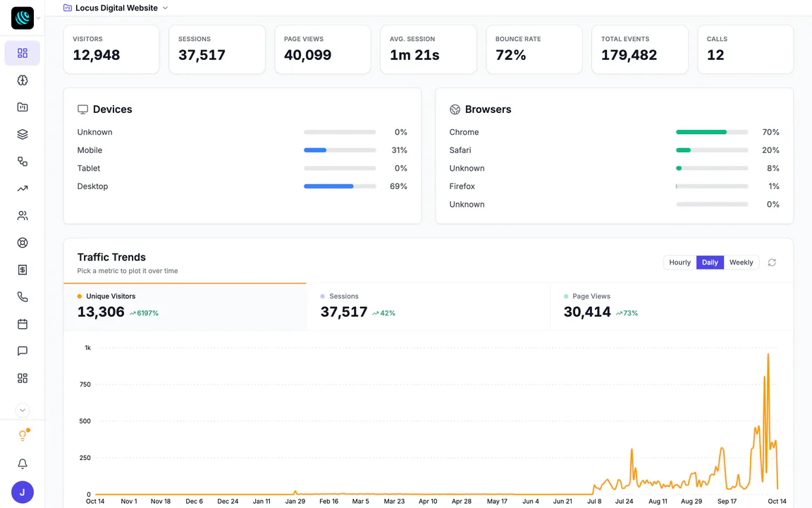The width and height of the screenshot is (812, 508).
Task: Switch chart granularity to Weekly
Action: pyautogui.click(x=741, y=262)
